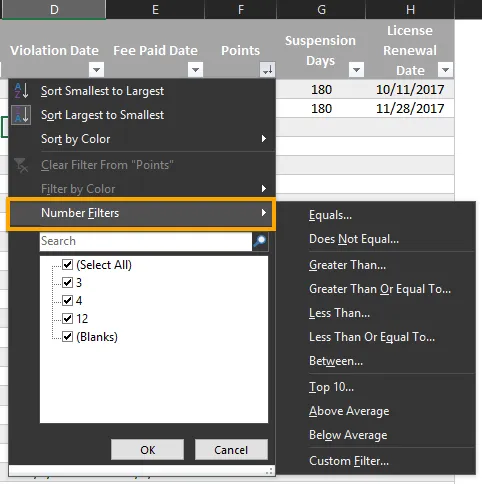482x484 pixels.
Task: Toggle the (Select All) checkbox
Action: click(x=67, y=265)
